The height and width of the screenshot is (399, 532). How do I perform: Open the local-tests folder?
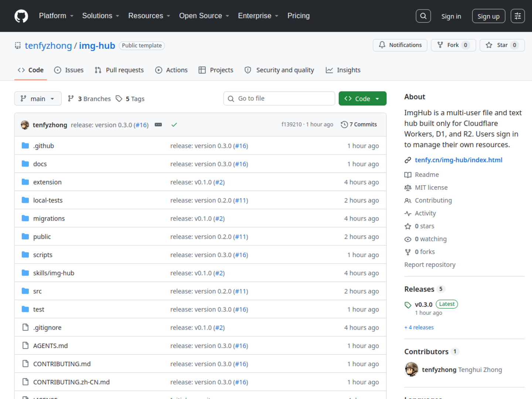(x=48, y=200)
